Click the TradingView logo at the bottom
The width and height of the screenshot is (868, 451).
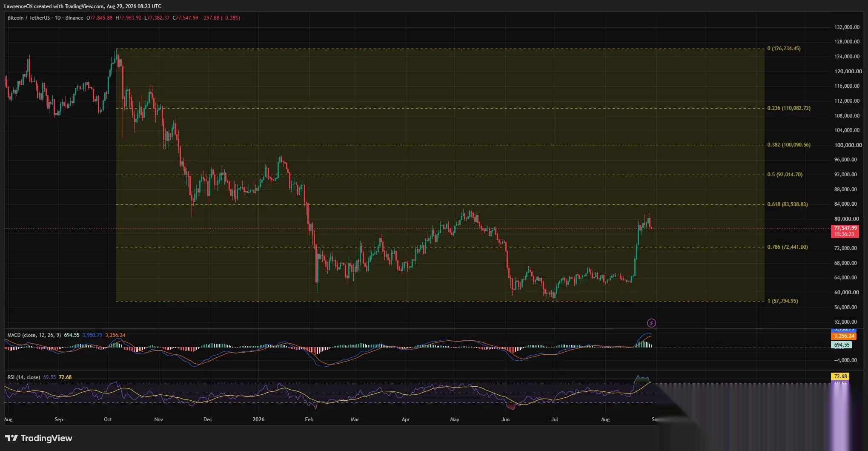(x=39, y=438)
